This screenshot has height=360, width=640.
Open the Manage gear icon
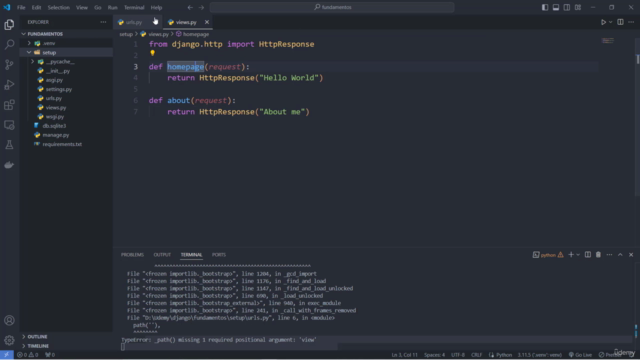point(9,340)
